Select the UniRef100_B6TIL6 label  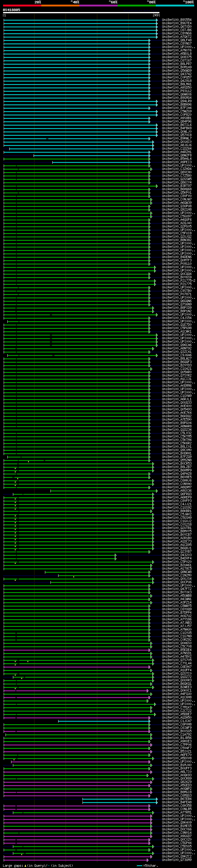(x=177, y=125)
